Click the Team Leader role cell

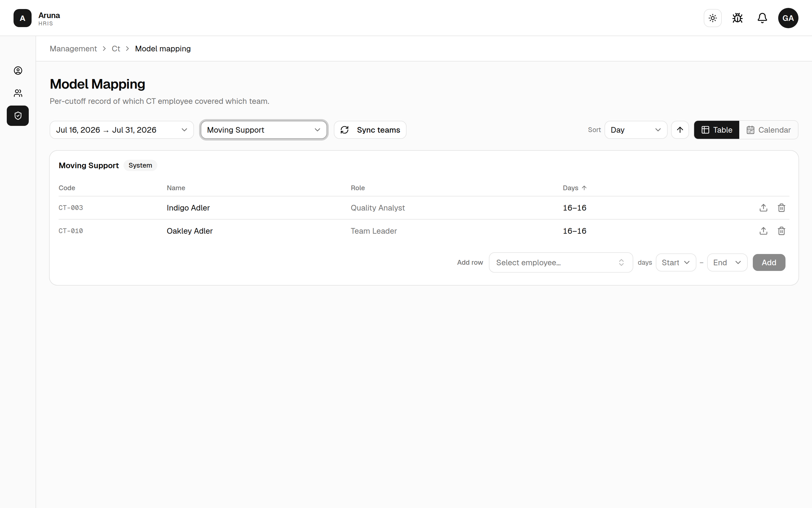click(374, 231)
